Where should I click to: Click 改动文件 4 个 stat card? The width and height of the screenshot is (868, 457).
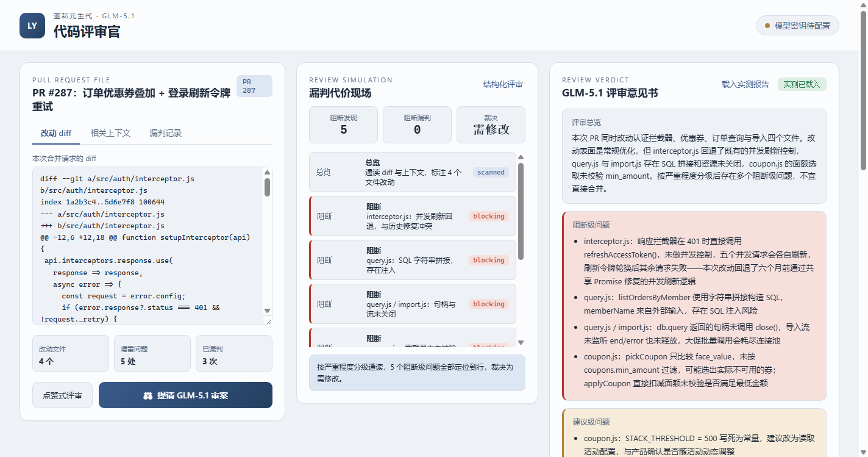(71, 354)
